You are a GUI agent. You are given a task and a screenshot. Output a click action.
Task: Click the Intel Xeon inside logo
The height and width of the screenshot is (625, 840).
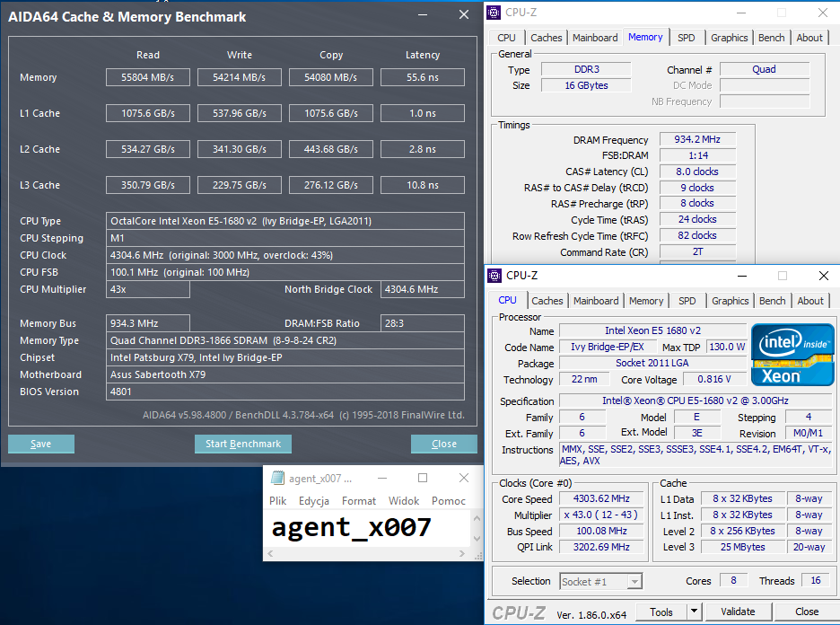(792, 355)
